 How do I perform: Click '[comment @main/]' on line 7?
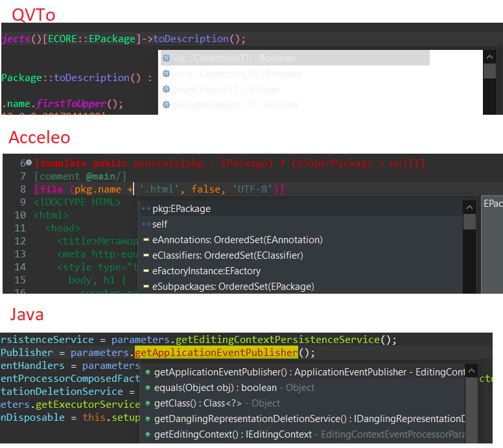click(80, 176)
